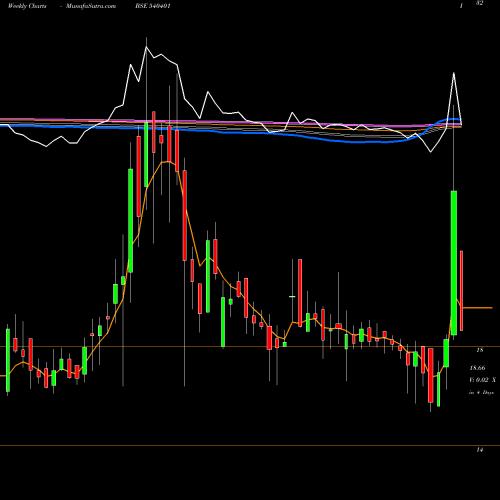Image resolution: width=500 pixels, height=500 pixels.
Task: Click the "18" price axis label
Action: (480, 350)
